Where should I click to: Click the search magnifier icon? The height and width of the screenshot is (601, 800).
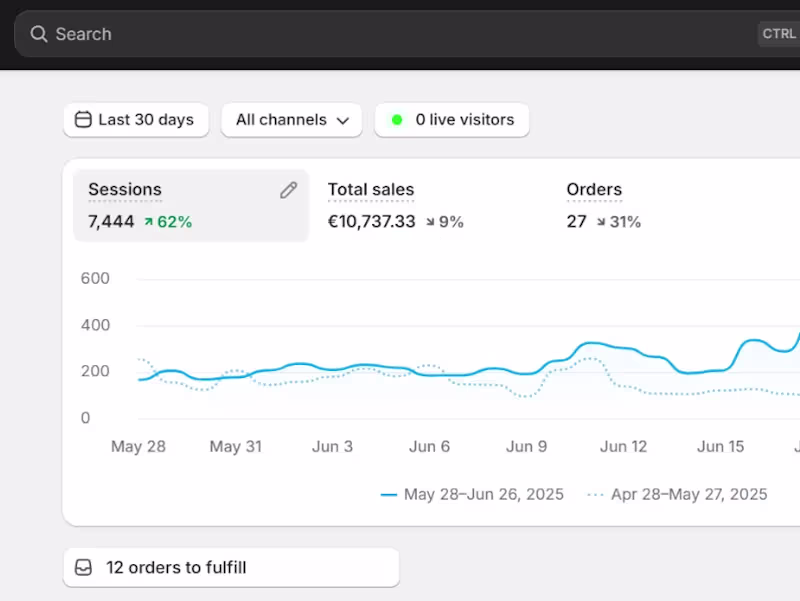pos(39,33)
